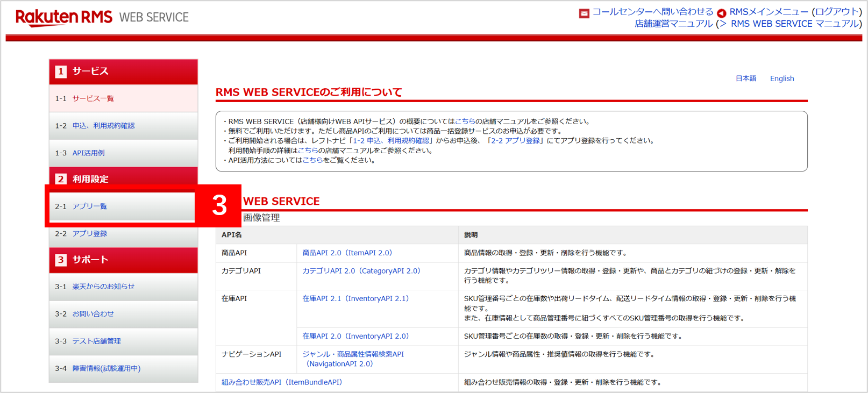Viewport: 868px width, 393px height.
Task: Click the ナビゲーションAPI row label cell
Action: pyautogui.click(x=257, y=359)
